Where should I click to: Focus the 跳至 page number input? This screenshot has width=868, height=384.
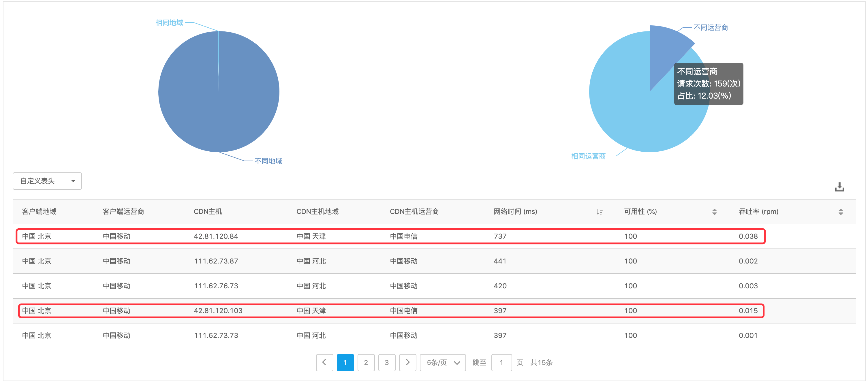[x=501, y=362]
